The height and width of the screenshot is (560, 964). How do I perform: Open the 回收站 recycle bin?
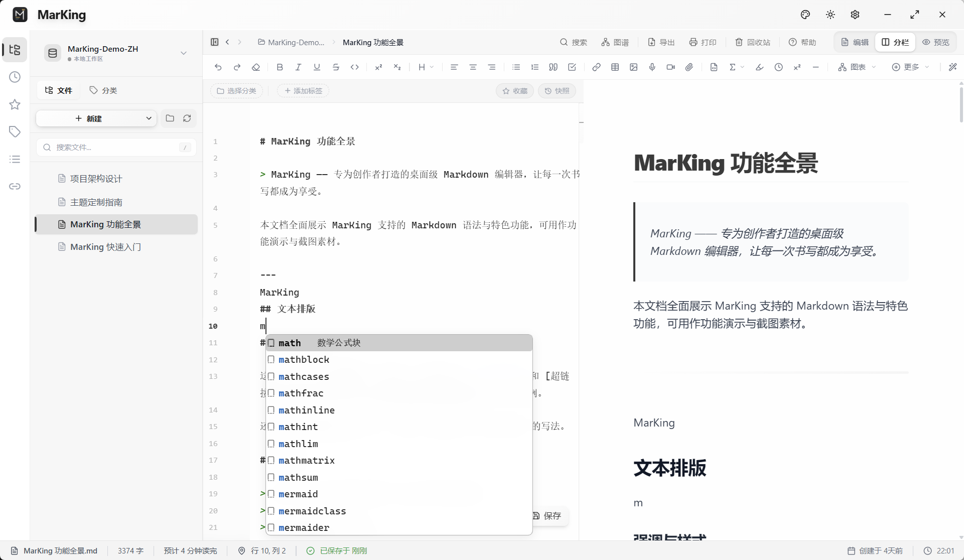point(753,42)
